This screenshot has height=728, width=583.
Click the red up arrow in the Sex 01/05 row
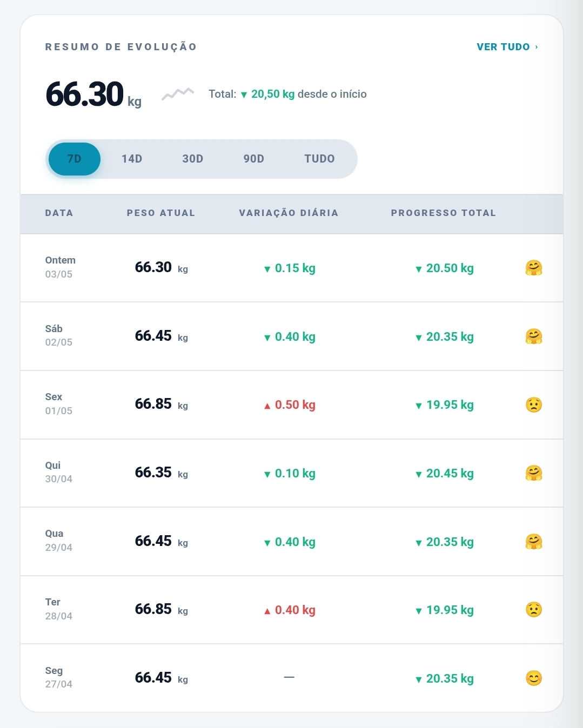tap(267, 406)
